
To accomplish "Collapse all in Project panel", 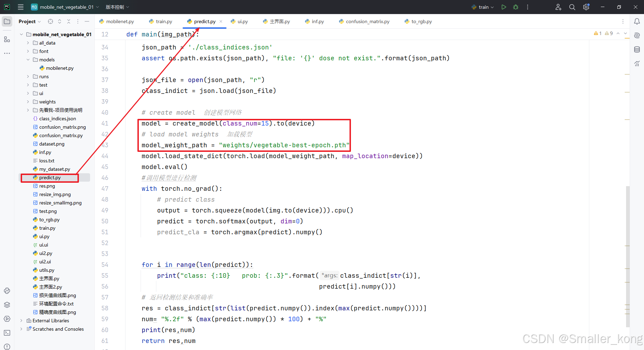I will click(x=69, y=21).
